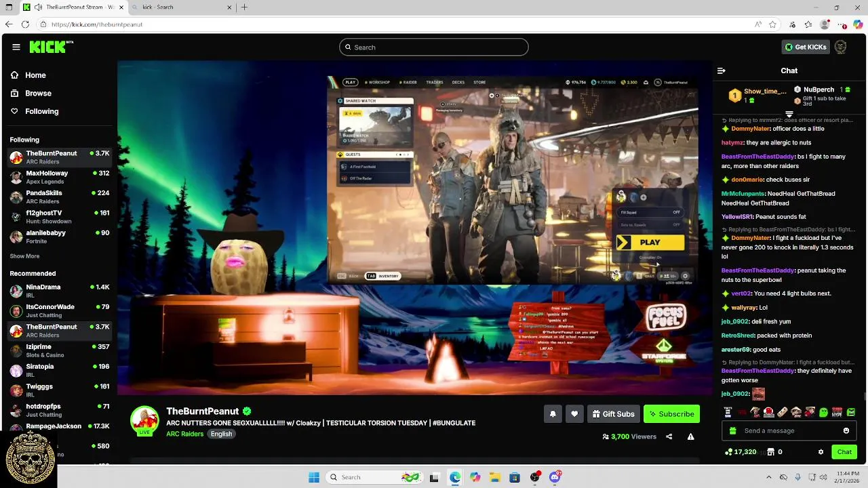Go to Browse in sidebar

(x=31, y=93)
